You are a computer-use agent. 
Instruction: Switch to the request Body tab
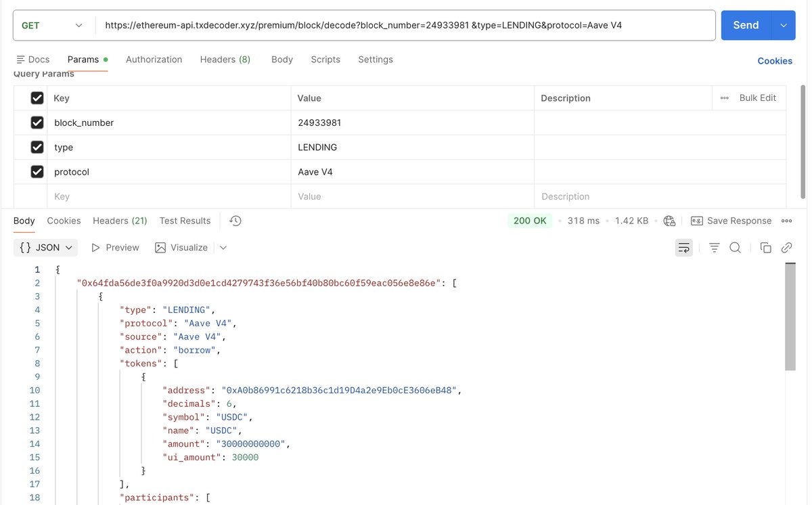click(x=282, y=60)
